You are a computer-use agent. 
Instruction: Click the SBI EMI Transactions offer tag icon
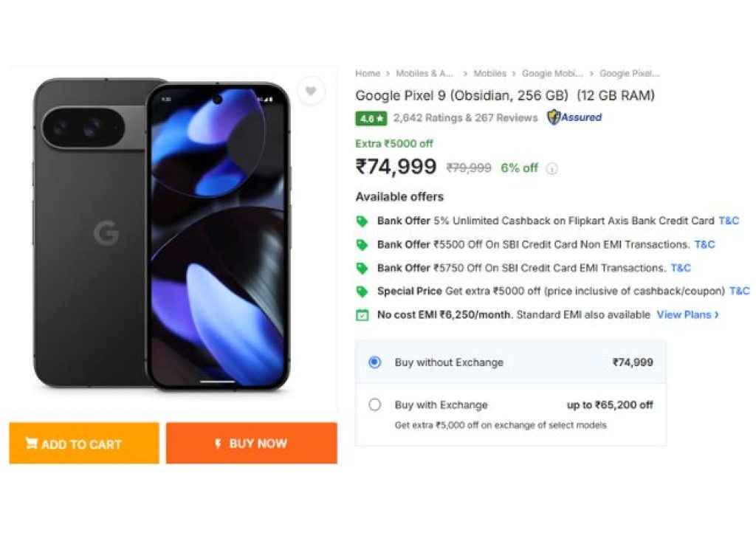point(362,268)
